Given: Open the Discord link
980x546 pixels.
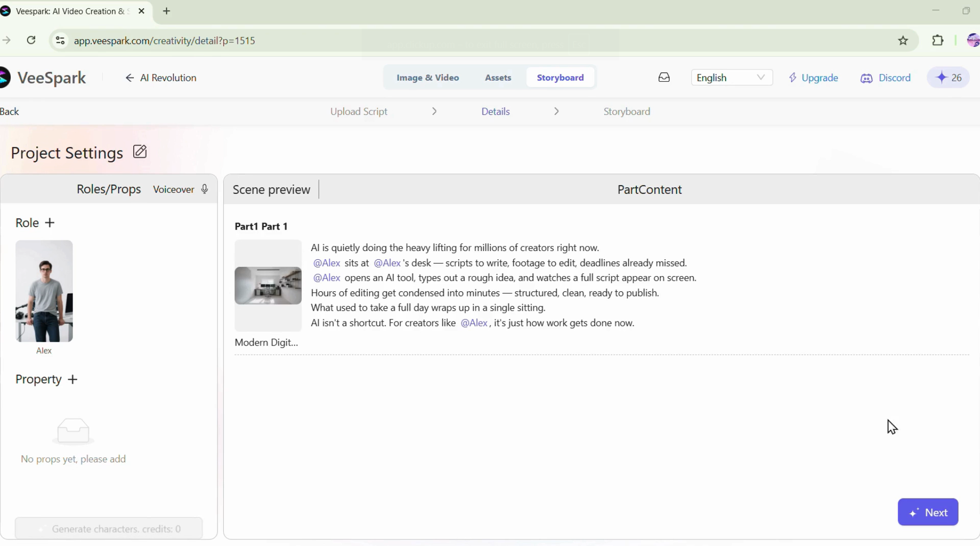Looking at the screenshot, I should click(x=886, y=78).
